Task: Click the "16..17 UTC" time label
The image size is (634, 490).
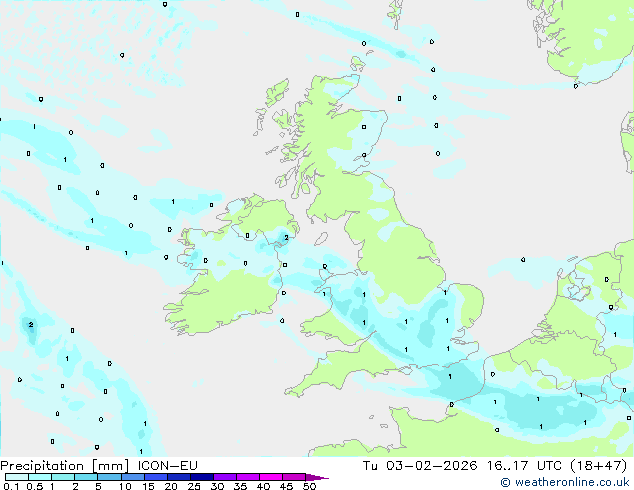Action: click(x=524, y=466)
